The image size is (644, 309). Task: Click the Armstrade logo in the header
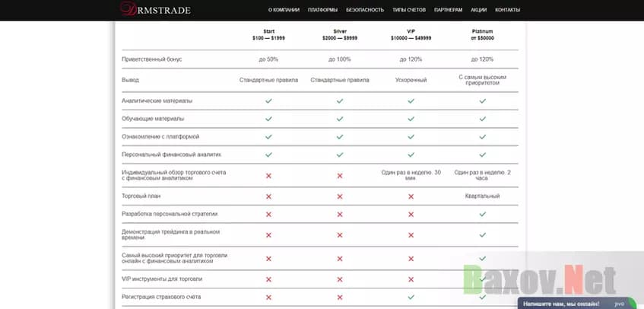(x=155, y=10)
